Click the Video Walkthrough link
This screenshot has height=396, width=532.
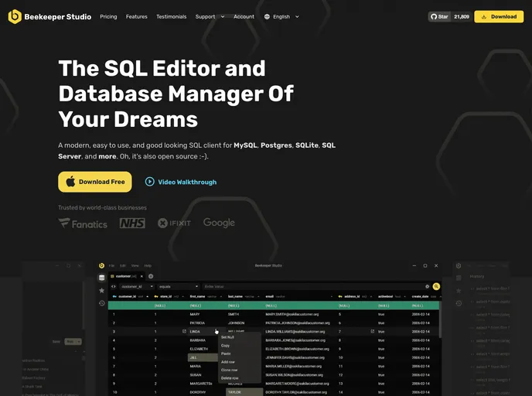[187, 182]
